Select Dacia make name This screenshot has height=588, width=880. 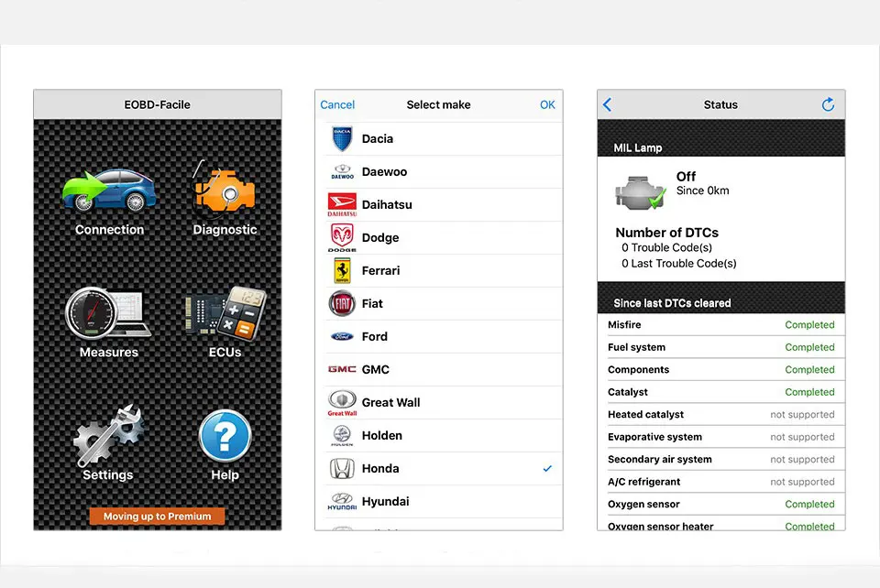point(377,139)
